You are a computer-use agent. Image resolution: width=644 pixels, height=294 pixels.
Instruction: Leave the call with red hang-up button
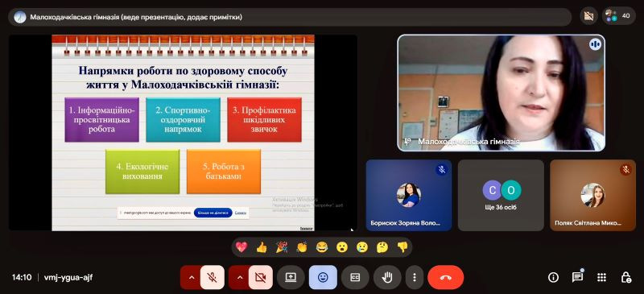446,277
